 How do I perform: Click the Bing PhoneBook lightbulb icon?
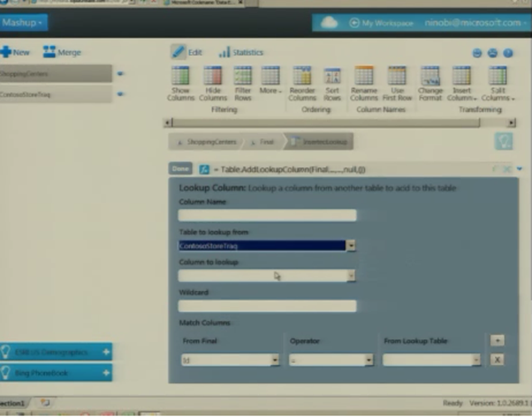(6, 373)
